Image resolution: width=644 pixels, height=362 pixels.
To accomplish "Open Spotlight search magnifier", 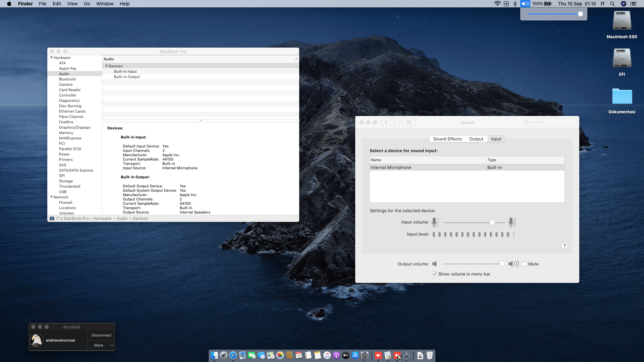I will [612, 4].
